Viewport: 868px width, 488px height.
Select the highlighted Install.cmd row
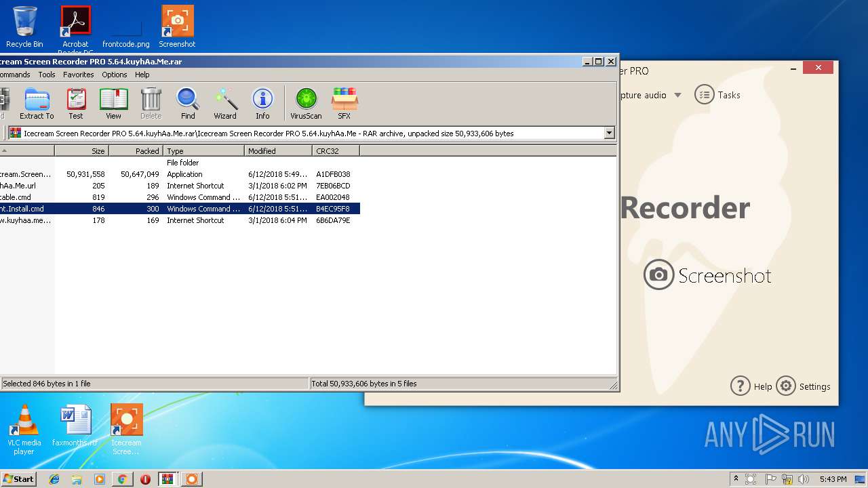click(x=180, y=209)
